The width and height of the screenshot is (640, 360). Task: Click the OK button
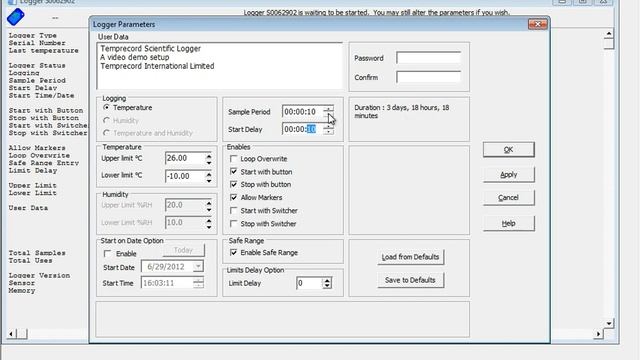pyautogui.click(x=509, y=150)
